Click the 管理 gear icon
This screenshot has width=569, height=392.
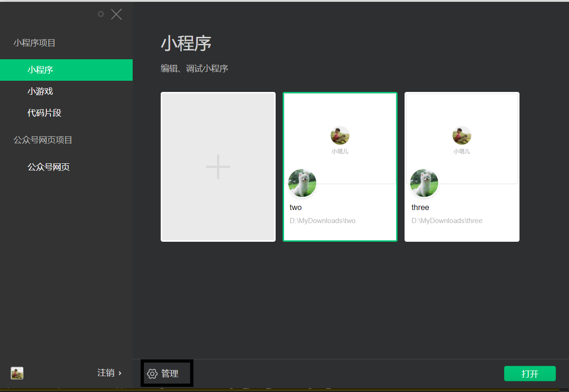(x=152, y=374)
